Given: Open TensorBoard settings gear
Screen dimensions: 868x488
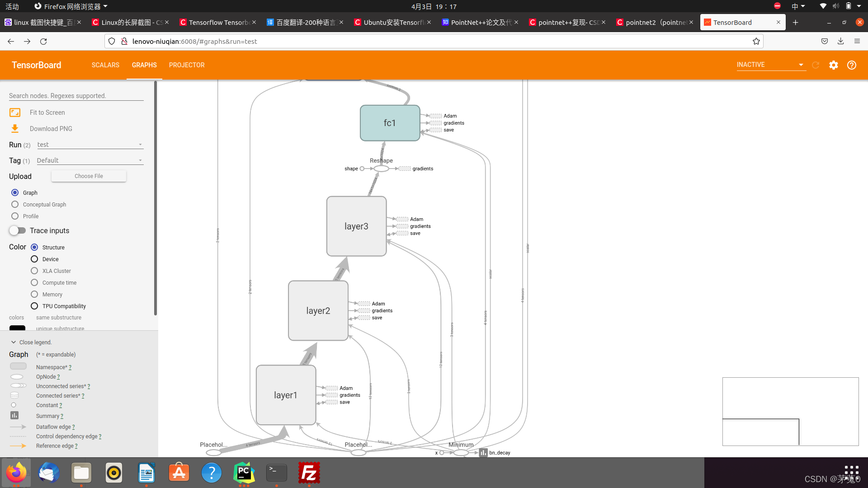Looking at the screenshot, I should 833,65.
